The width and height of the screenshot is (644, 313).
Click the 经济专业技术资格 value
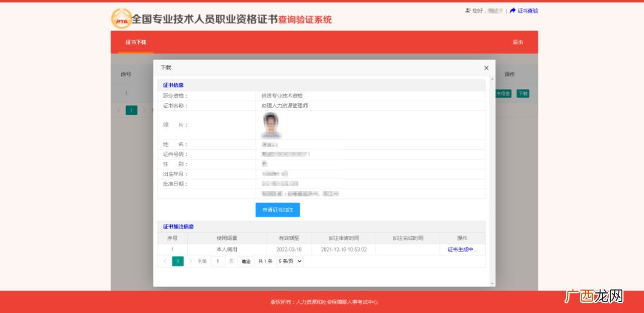(282, 95)
